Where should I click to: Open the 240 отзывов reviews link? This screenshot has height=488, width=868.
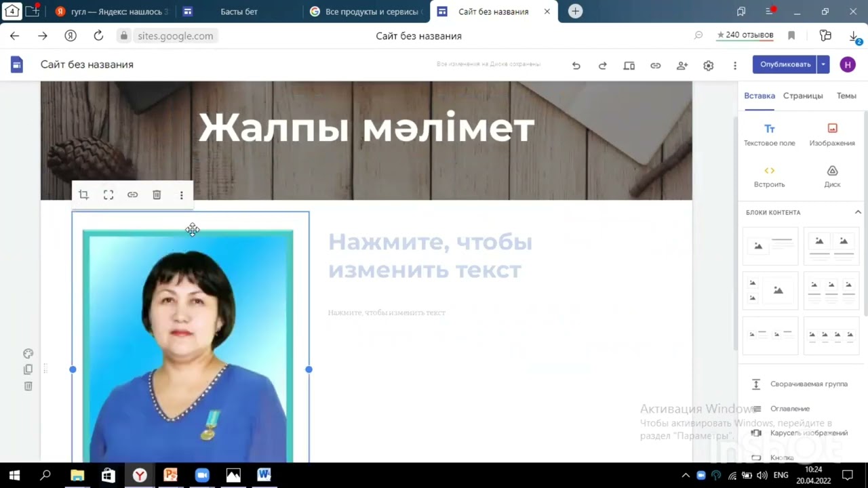(745, 35)
